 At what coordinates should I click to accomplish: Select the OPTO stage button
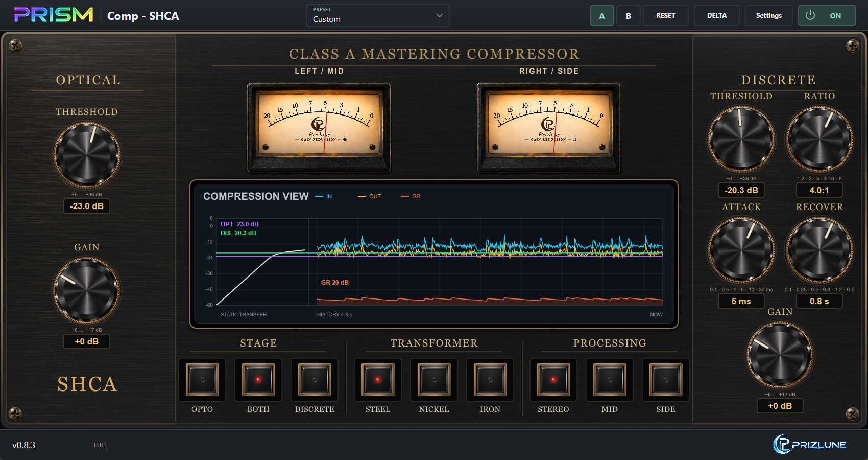pyautogui.click(x=202, y=380)
